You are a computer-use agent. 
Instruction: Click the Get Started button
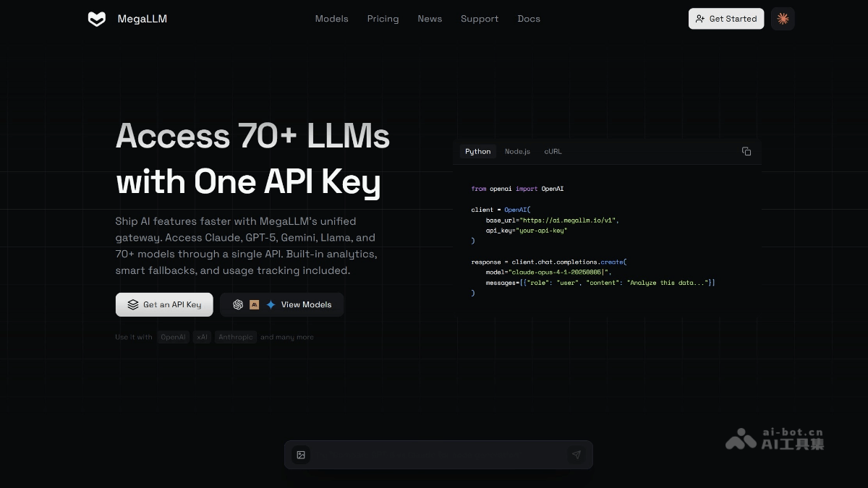tap(726, 19)
